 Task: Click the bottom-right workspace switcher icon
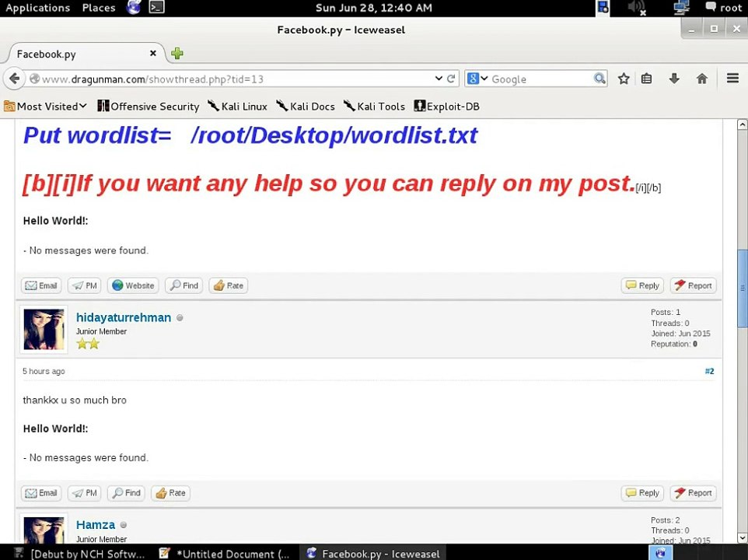(661, 553)
